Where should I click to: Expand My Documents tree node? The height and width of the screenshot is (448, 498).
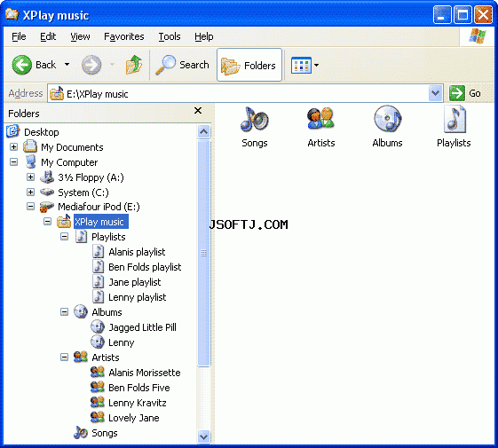13,147
